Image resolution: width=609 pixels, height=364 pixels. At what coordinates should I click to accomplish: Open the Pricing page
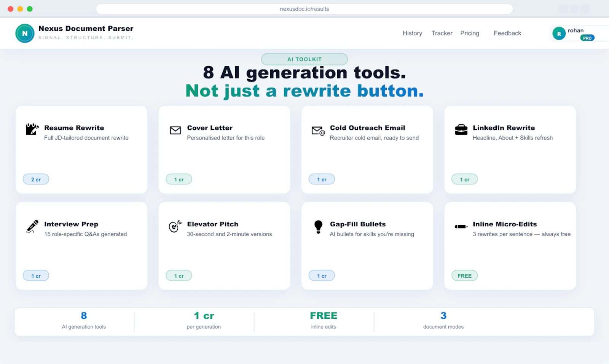click(x=470, y=33)
